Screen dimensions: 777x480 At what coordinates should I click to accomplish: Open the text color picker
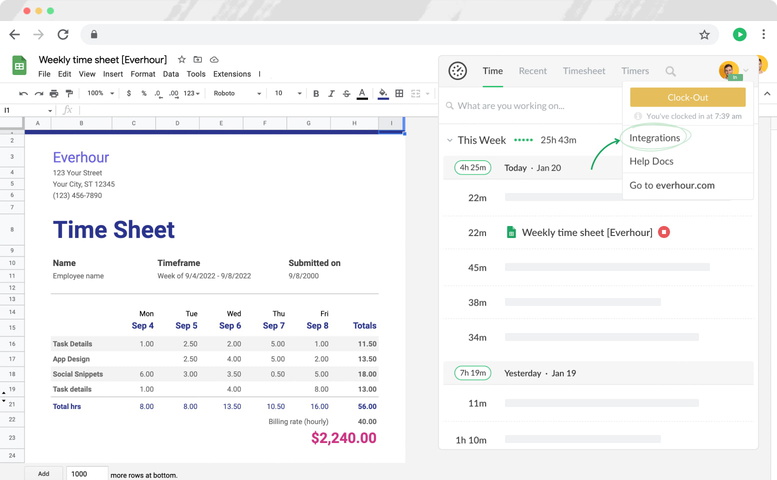pos(362,93)
